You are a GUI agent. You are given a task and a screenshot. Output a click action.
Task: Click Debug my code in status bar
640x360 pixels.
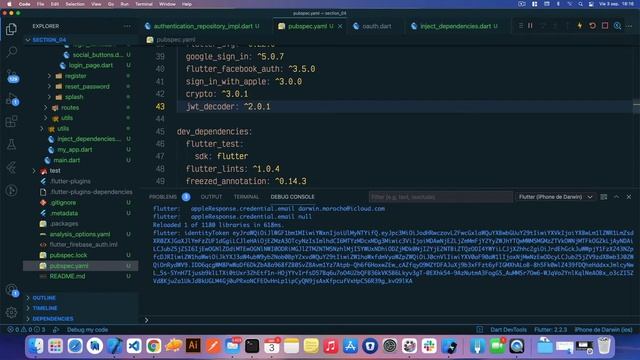[x=87, y=330]
